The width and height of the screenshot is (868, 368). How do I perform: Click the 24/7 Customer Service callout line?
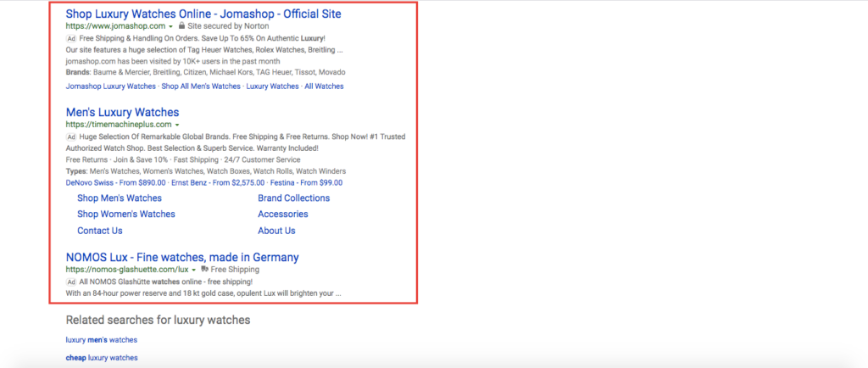point(183,160)
